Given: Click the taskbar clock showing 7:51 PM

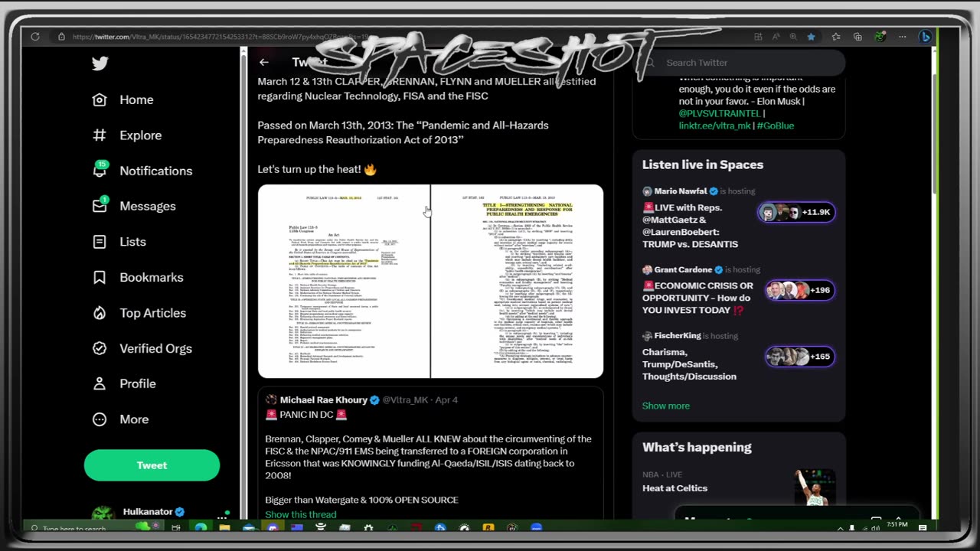Looking at the screenshot, I should click(897, 526).
